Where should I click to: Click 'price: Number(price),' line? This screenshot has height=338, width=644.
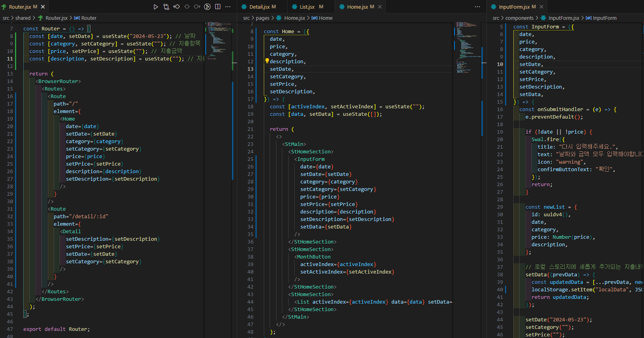563,237
